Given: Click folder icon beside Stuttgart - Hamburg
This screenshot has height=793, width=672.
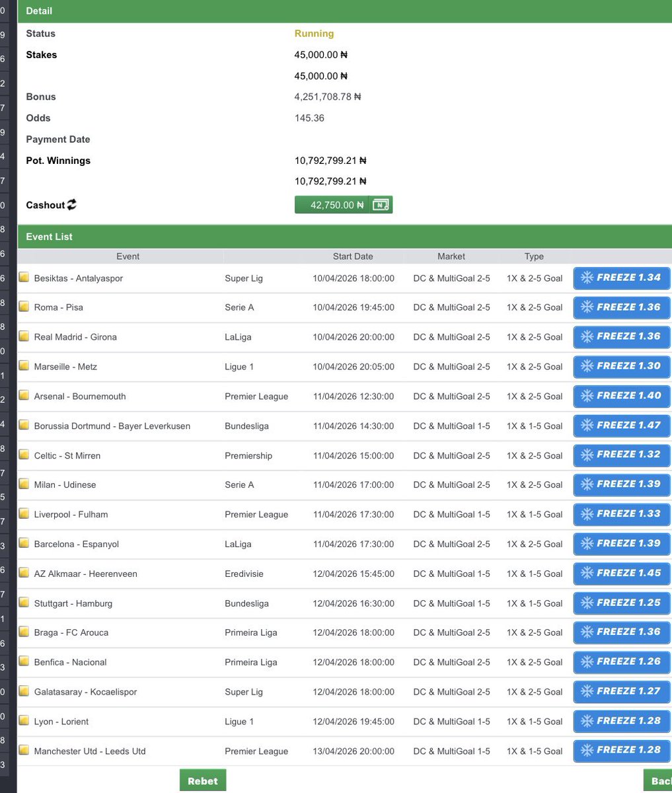Looking at the screenshot, I should click(x=24, y=603).
